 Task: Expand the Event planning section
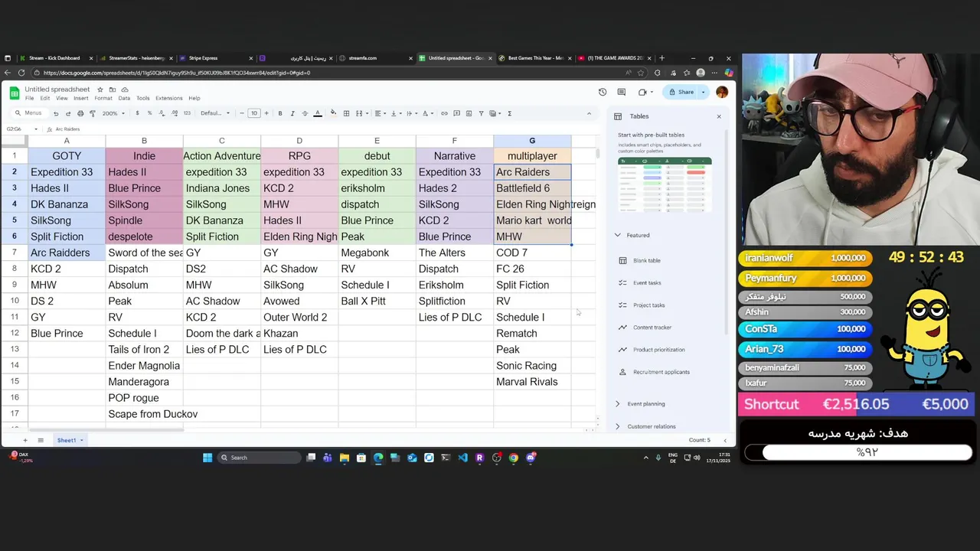tap(618, 404)
